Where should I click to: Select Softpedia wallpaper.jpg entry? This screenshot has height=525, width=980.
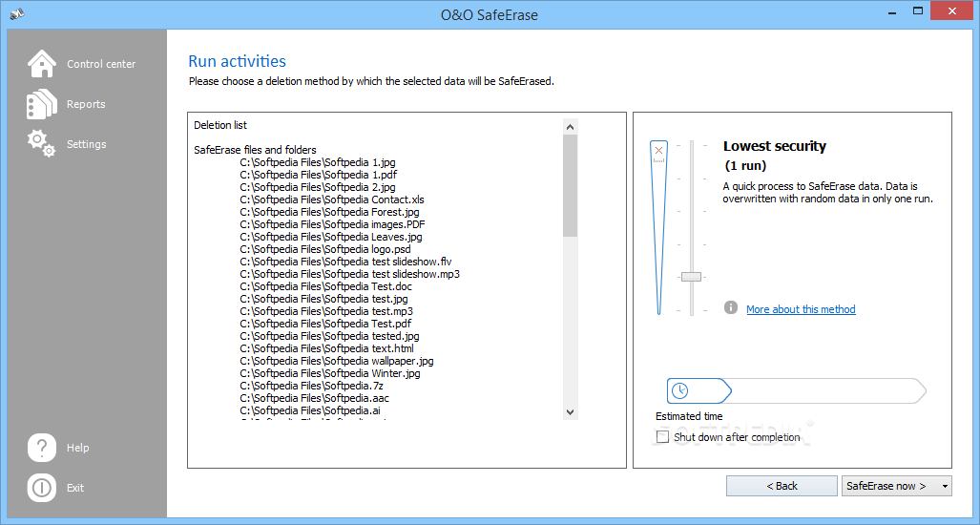[x=337, y=361]
